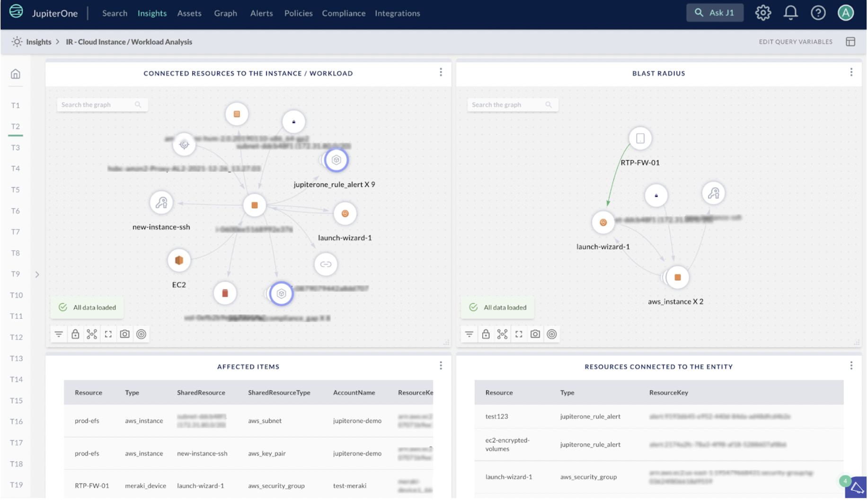This screenshot has width=868, height=501.
Task: Toggle the lock icon in Connected Resources graph
Action: 75,334
